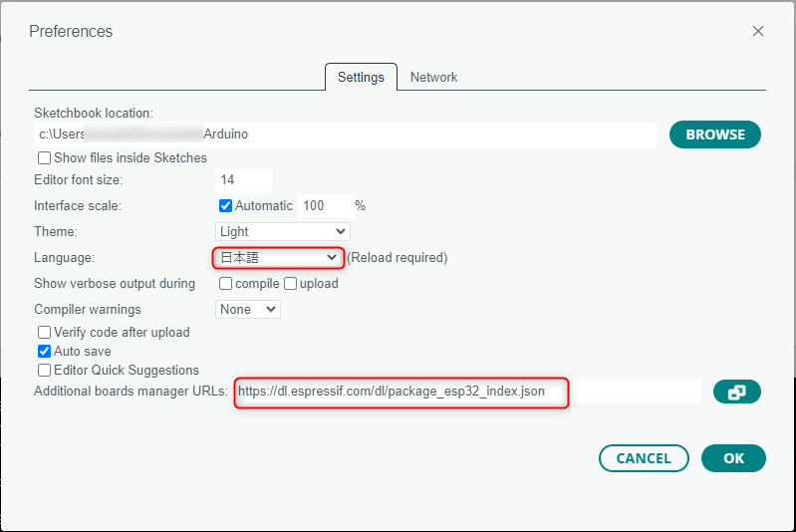Click the Additional boards manager URLs field

467,392
